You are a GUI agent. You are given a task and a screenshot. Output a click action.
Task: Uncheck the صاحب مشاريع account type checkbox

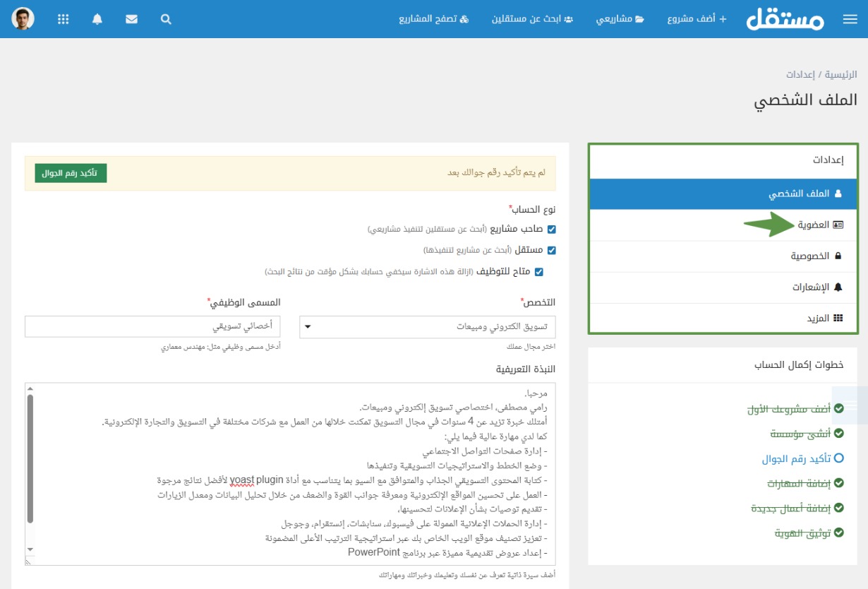(x=551, y=230)
